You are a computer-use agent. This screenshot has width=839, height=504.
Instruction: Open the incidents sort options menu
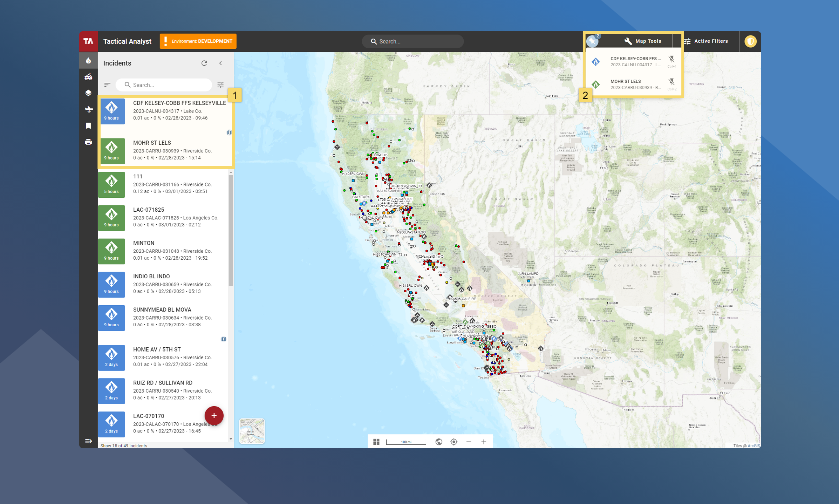click(107, 85)
